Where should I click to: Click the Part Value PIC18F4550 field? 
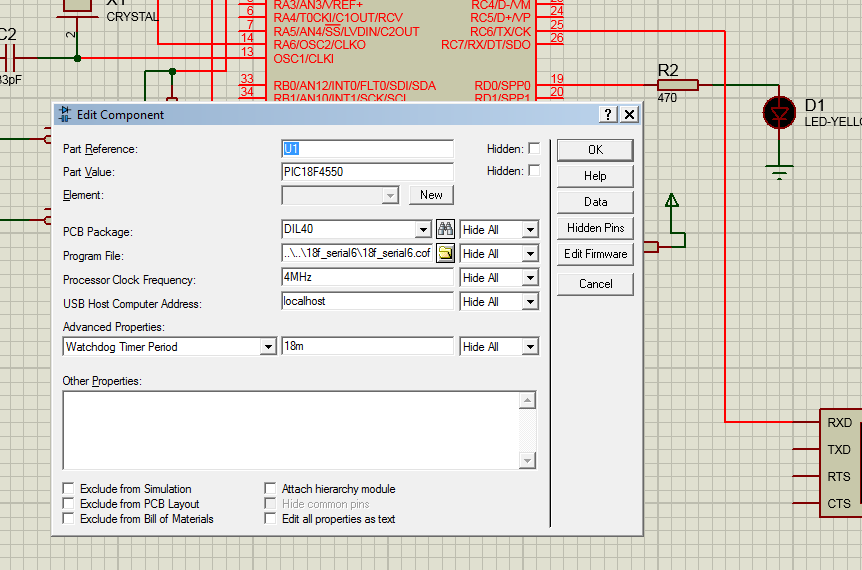(367, 171)
